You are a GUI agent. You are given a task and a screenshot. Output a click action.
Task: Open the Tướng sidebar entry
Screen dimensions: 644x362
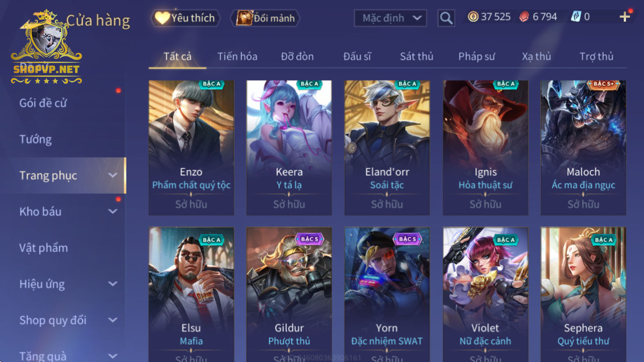point(35,139)
